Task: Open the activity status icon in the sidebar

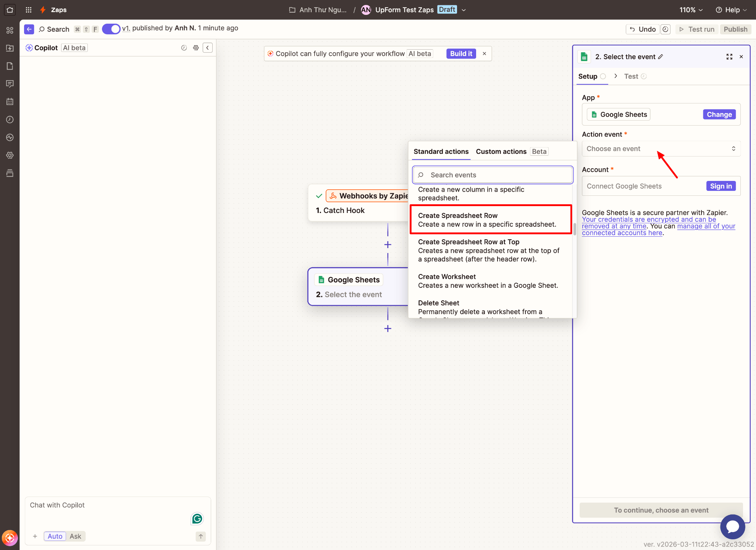Action: pyautogui.click(x=10, y=137)
